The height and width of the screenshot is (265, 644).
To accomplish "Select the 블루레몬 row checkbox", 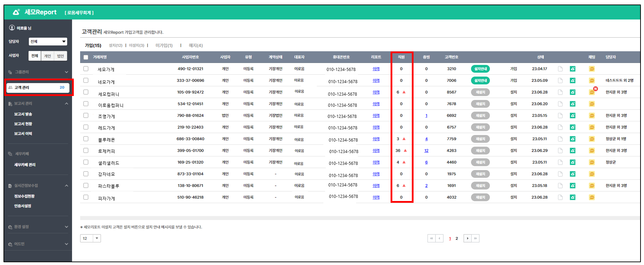I will [86, 139].
